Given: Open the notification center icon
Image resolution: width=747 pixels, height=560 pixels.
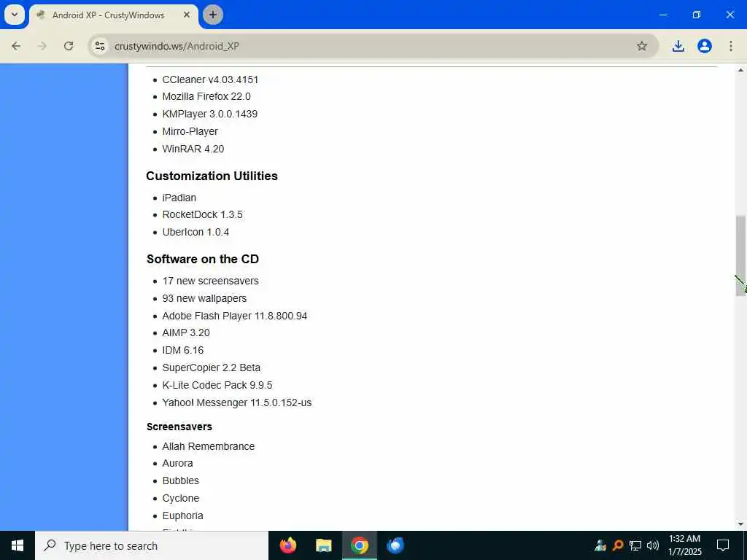Looking at the screenshot, I should 723,545.
